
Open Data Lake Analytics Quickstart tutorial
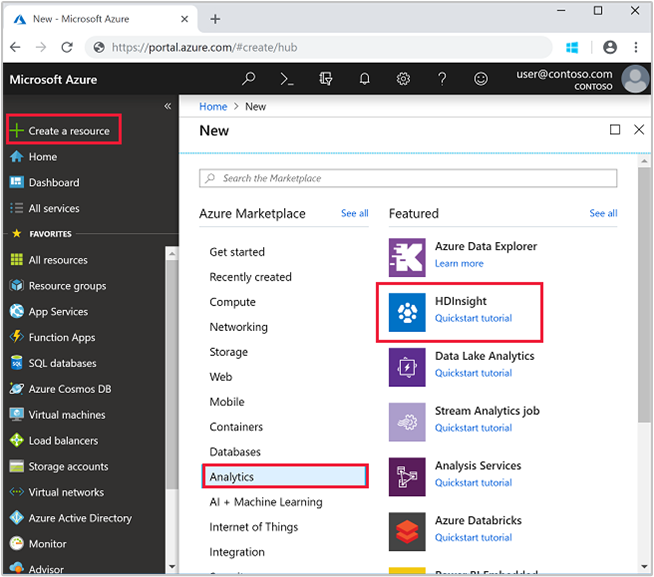[x=473, y=373]
